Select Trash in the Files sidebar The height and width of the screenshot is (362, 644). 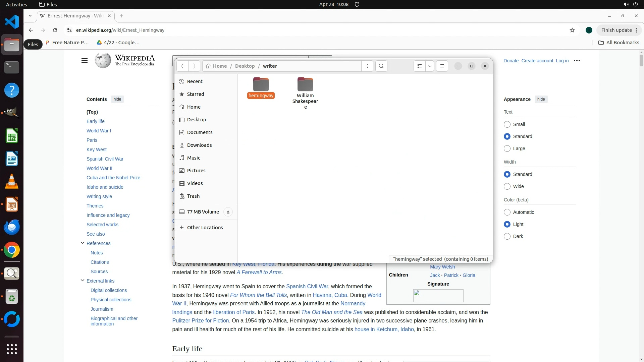click(193, 196)
